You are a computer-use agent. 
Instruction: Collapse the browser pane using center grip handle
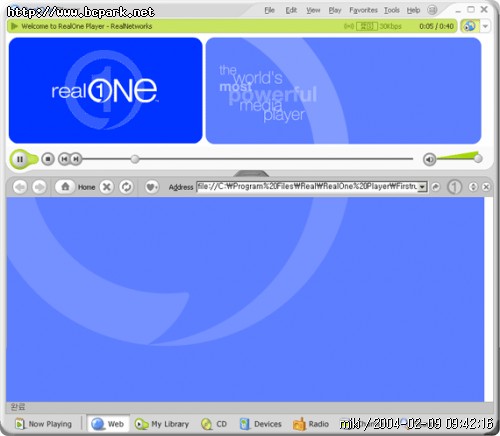(251, 173)
